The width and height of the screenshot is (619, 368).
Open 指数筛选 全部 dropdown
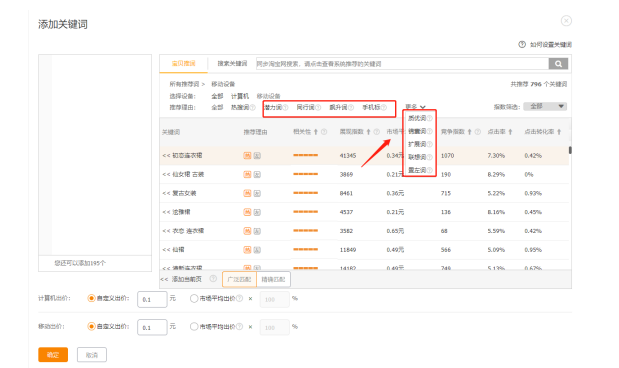[x=545, y=107]
